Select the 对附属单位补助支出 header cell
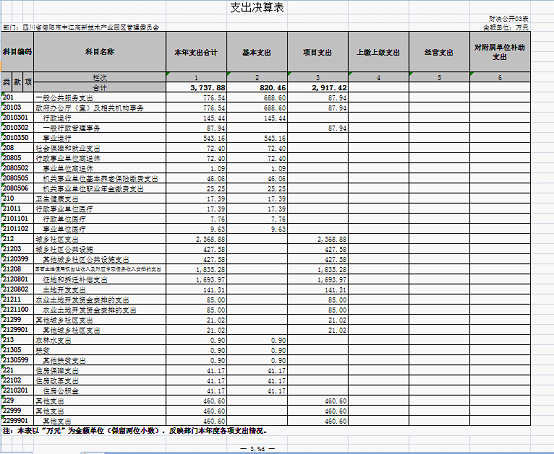Screen dimensions: 554x454 [x=500, y=52]
